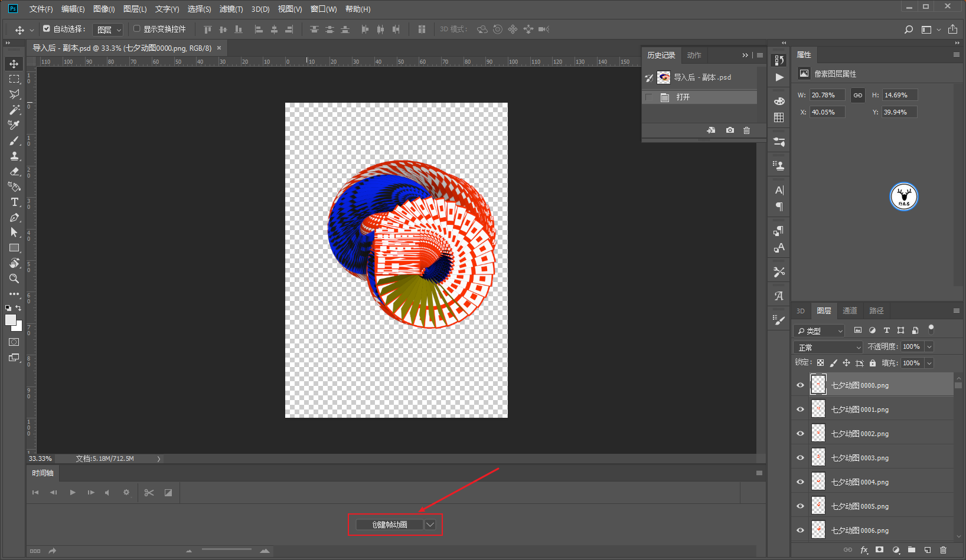
Task: Create new snapshot in History panel
Action: click(730, 130)
